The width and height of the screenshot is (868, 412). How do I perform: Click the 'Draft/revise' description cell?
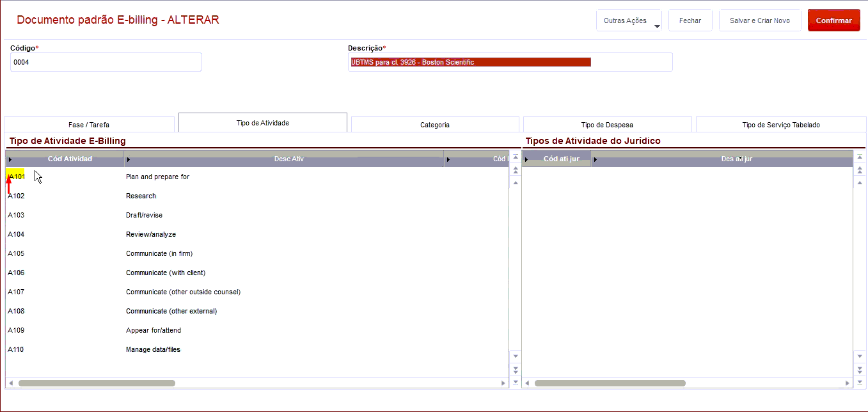[x=144, y=215]
